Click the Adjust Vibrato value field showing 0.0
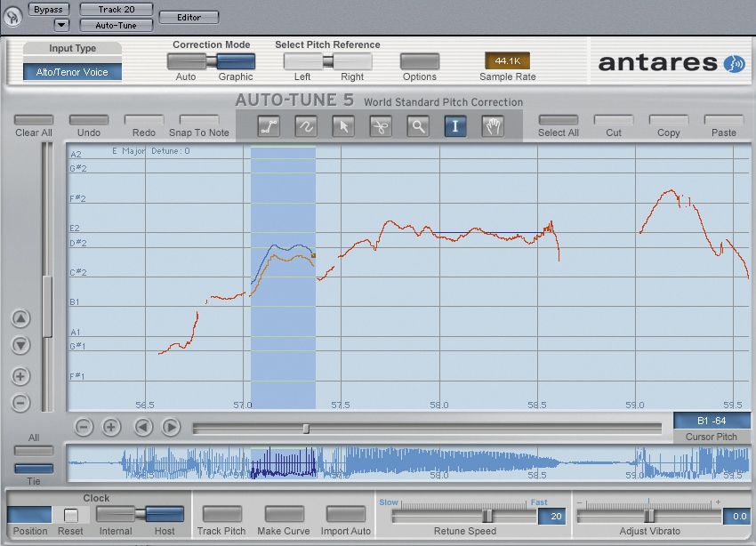This screenshot has height=546, width=756. (736, 516)
